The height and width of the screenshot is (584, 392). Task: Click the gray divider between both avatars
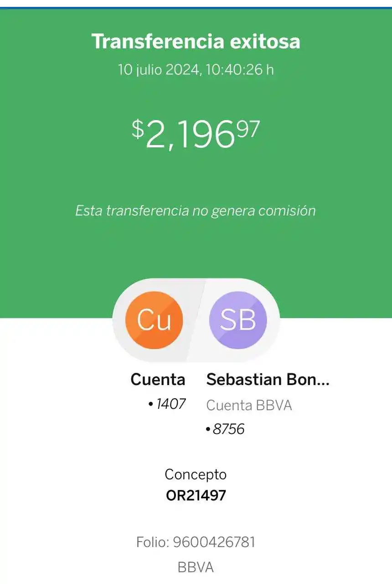pos(196,320)
